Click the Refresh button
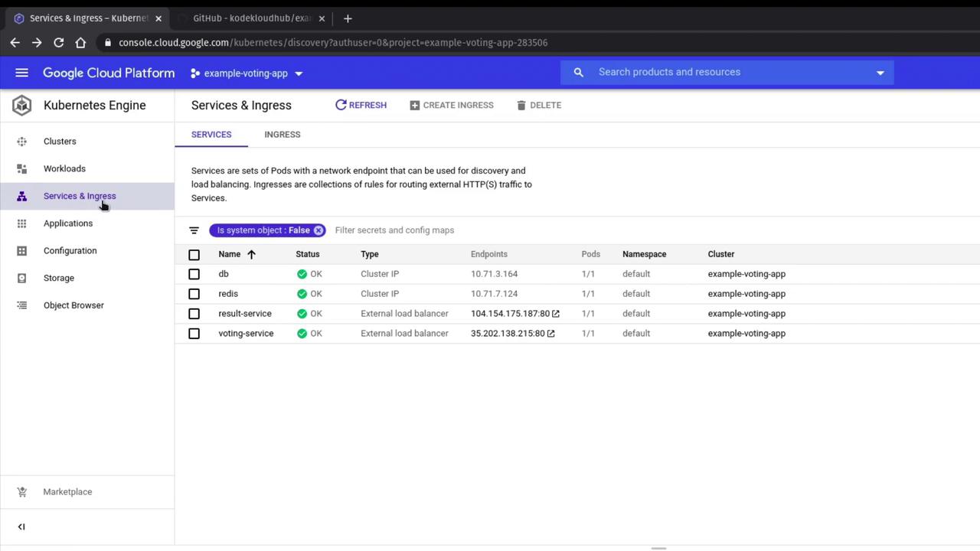The height and width of the screenshot is (551, 980). [x=361, y=105]
